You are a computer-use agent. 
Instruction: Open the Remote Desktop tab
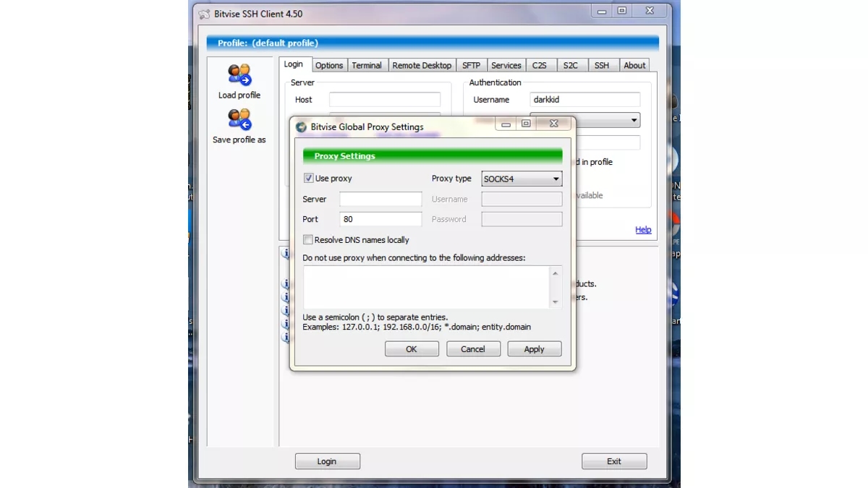coord(422,65)
